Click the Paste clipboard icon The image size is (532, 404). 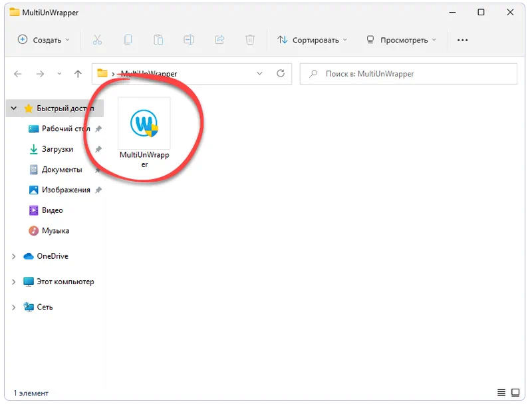click(158, 40)
